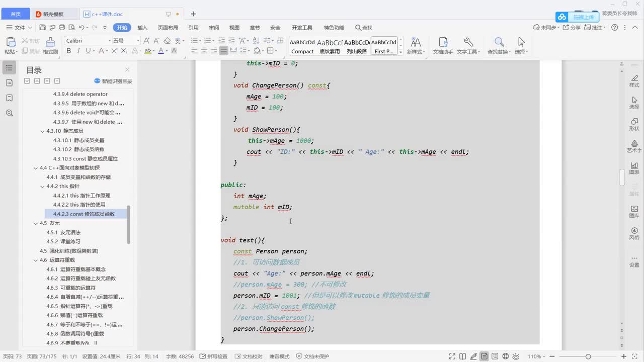
Task: Collapse the 4.4.2 this 指针 node
Action: [x=42, y=187]
